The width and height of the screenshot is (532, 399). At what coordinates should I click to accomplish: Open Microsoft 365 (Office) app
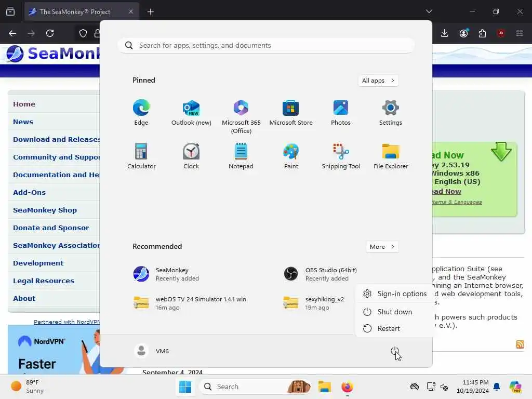pyautogui.click(x=241, y=117)
